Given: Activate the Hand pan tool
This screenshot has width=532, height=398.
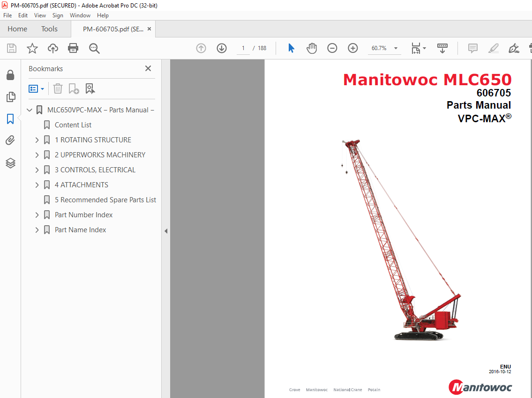Looking at the screenshot, I should pyautogui.click(x=311, y=48).
